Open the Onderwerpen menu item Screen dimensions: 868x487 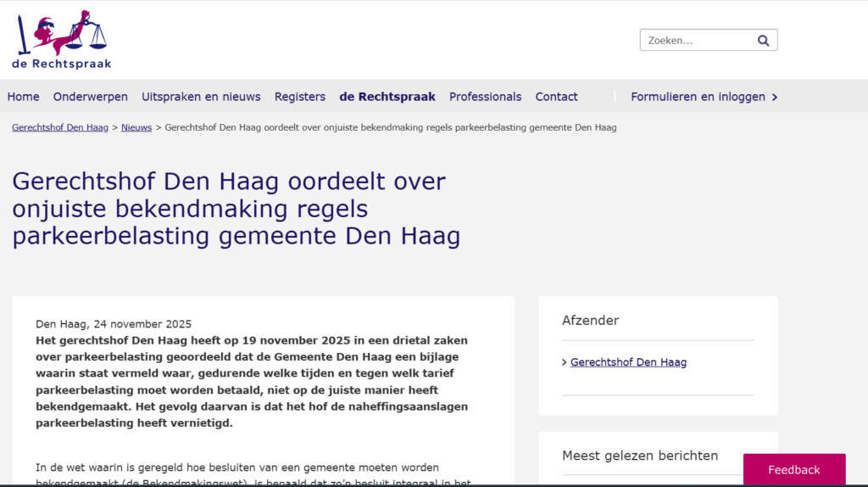(91, 97)
